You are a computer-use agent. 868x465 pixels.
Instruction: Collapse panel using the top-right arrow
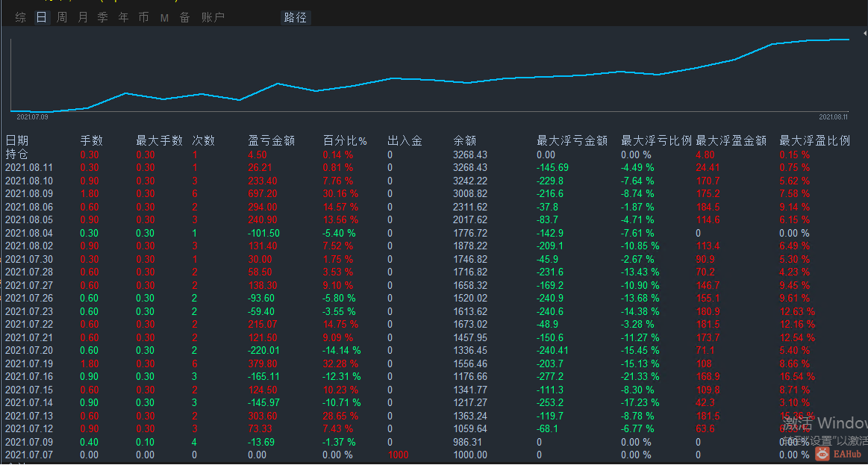865,34
